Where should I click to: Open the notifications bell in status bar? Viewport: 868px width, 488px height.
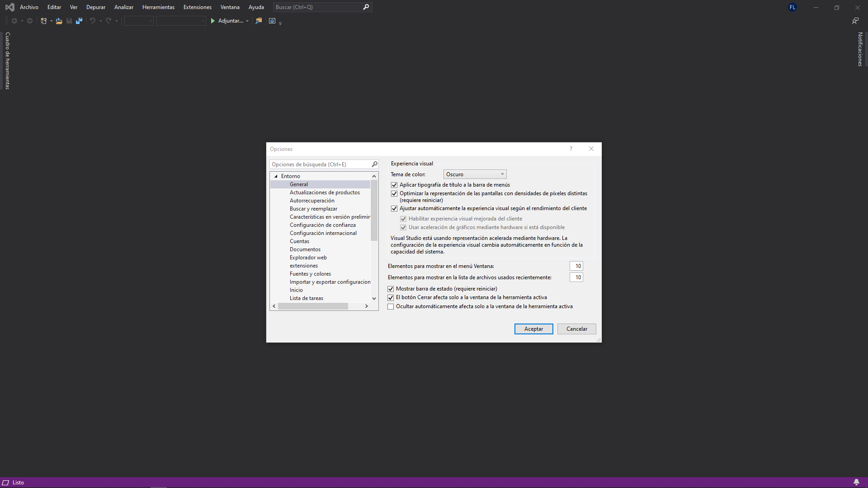(856, 482)
